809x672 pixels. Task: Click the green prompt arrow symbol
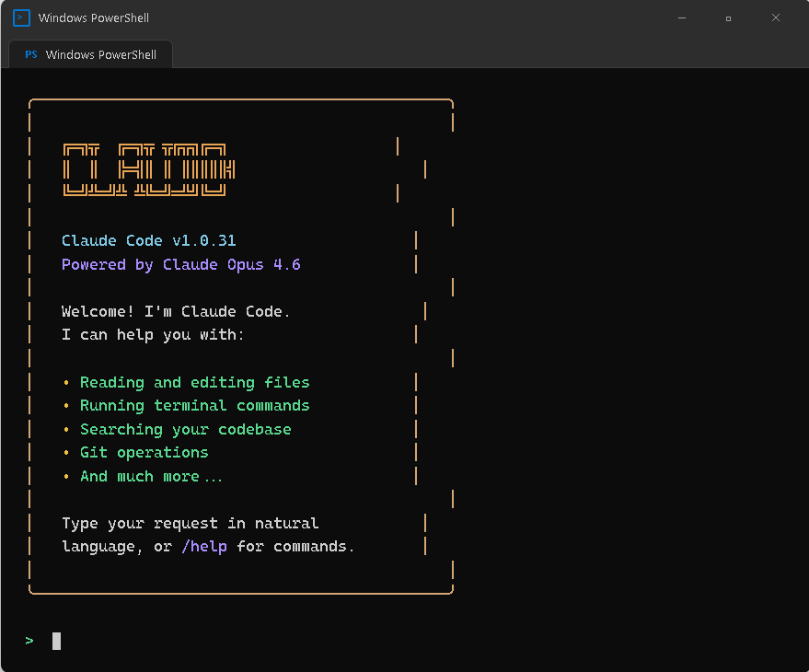(x=29, y=641)
